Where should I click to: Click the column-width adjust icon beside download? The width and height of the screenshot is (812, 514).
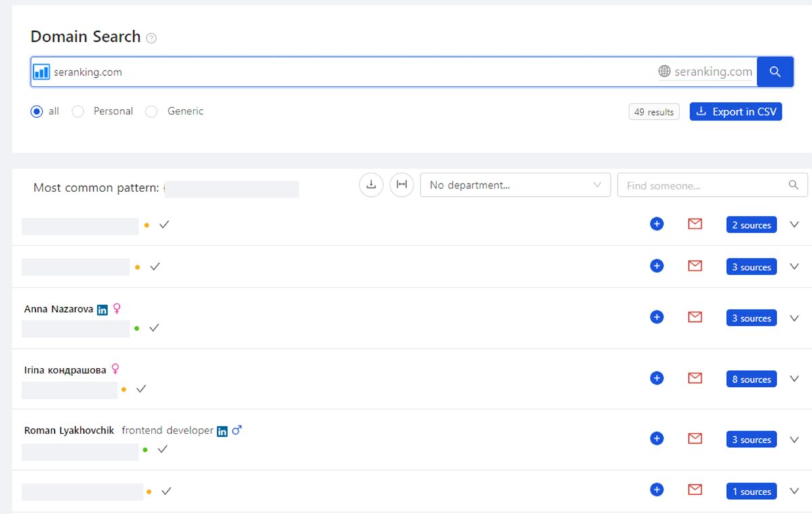(401, 184)
